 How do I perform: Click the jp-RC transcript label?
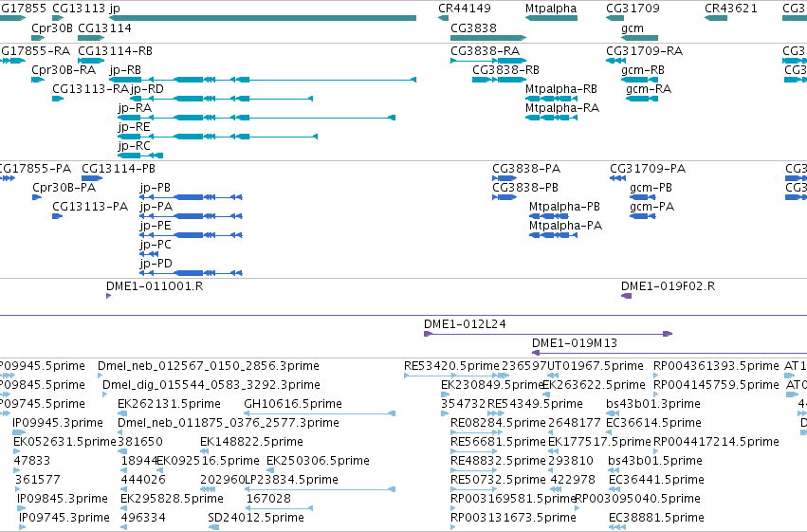(x=134, y=147)
